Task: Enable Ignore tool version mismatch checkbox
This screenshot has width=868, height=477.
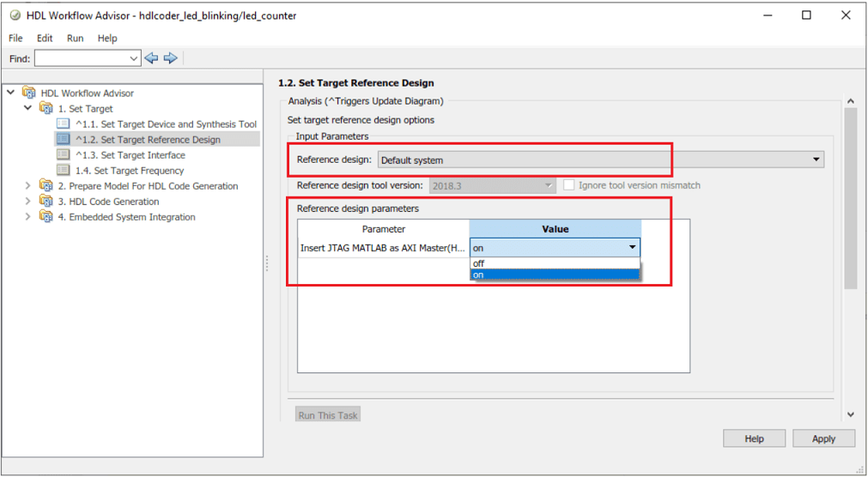Action: point(568,185)
